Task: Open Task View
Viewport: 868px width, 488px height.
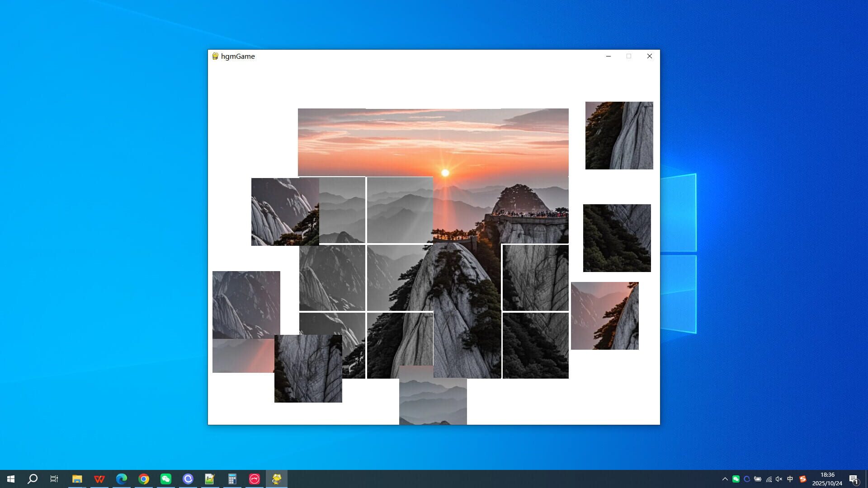Action: click(54, 479)
